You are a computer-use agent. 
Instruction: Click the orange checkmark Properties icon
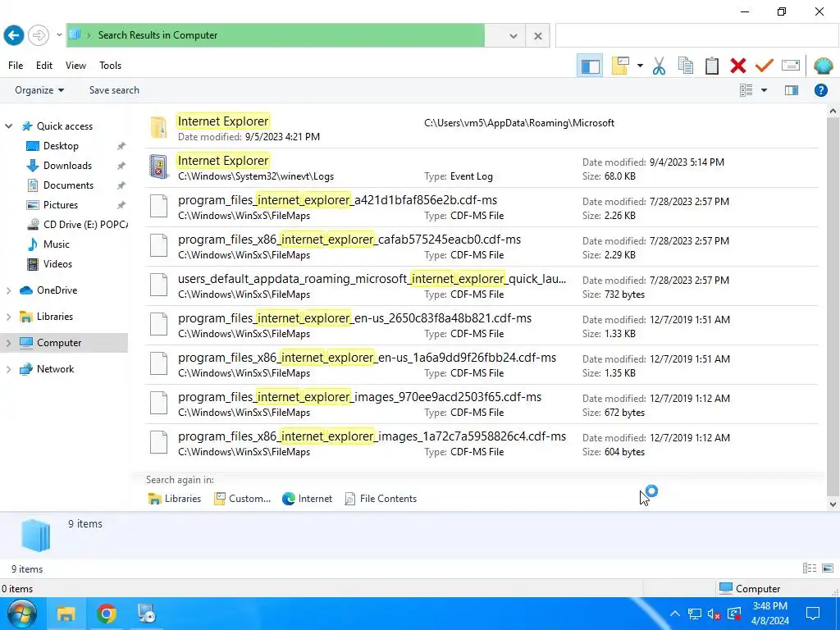point(764,66)
